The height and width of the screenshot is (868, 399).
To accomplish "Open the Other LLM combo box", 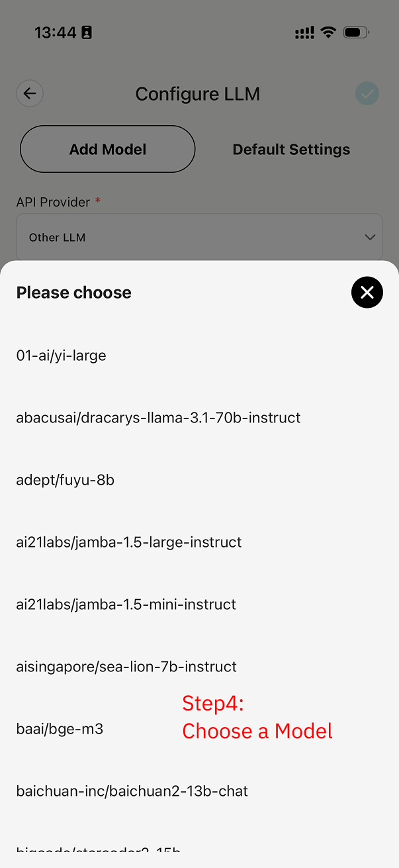I will click(x=199, y=237).
